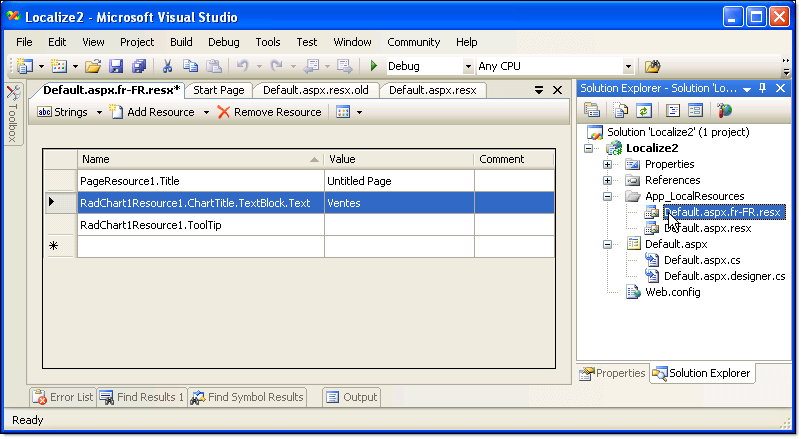Screen dimensions: 801x439
Task: Open the Toolbox side panel
Action: [x=13, y=114]
